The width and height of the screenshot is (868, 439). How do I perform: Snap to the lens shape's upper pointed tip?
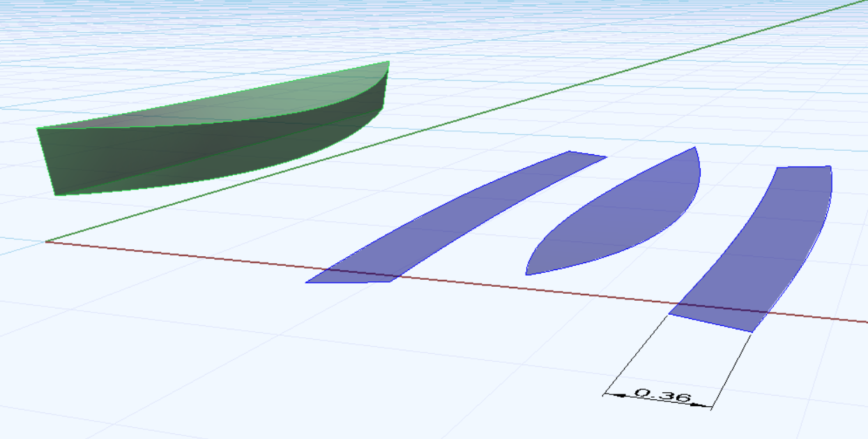tap(695, 147)
